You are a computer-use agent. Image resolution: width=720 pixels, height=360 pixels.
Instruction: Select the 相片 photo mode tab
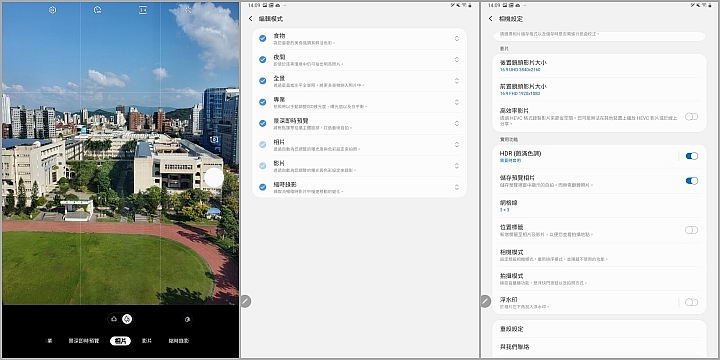pos(120,341)
